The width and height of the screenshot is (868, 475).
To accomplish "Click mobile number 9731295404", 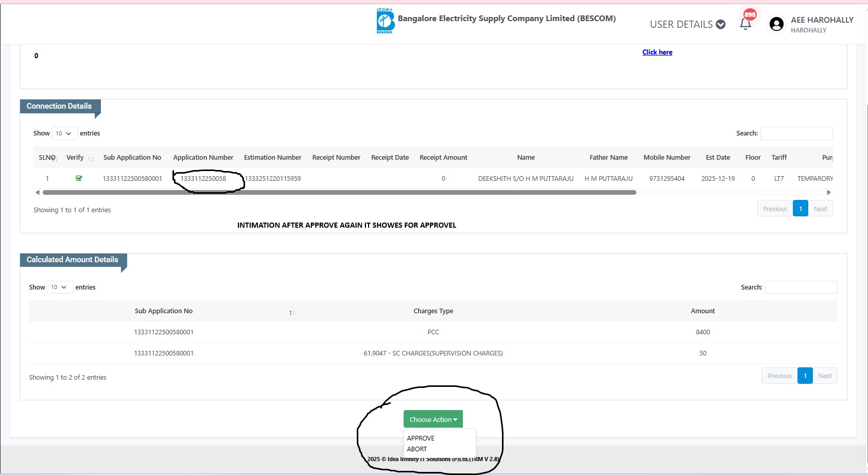I will click(x=667, y=179).
